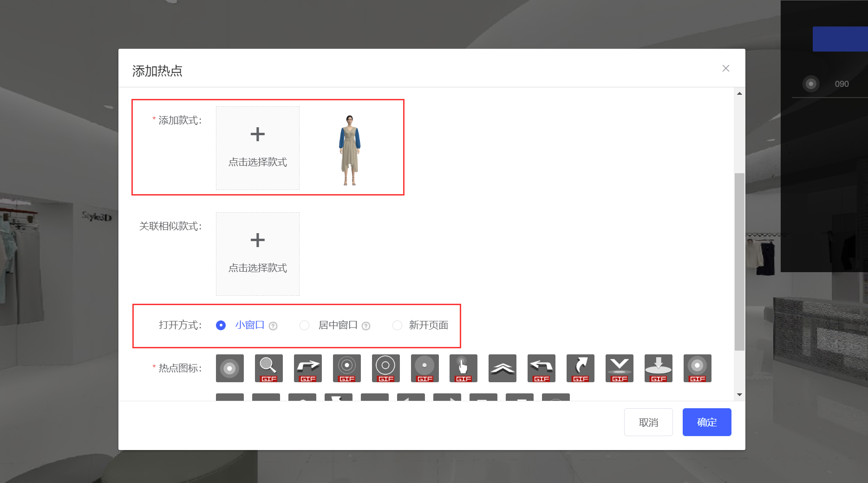
Task: Click the 确定 confirm button
Action: click(706, 422)
